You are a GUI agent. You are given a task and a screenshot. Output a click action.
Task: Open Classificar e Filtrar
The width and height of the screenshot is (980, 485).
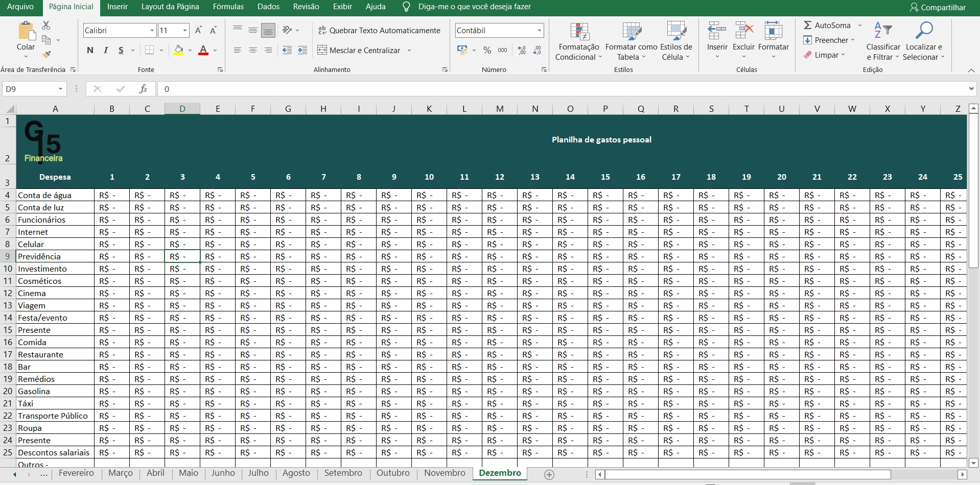(883, 41)
